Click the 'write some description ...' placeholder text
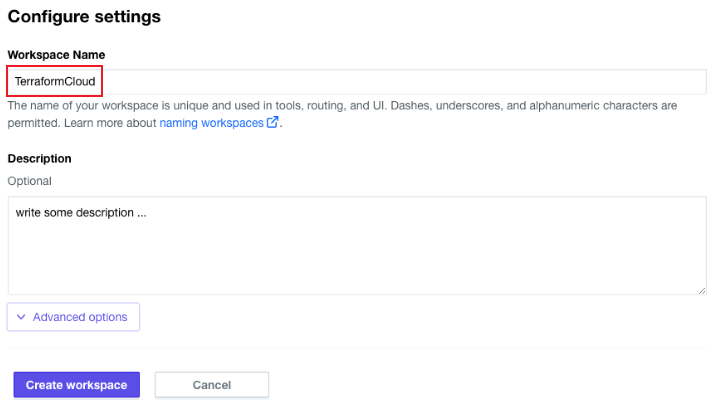The width and height of the screenshot is (713, 406). (x=81, y=212)
